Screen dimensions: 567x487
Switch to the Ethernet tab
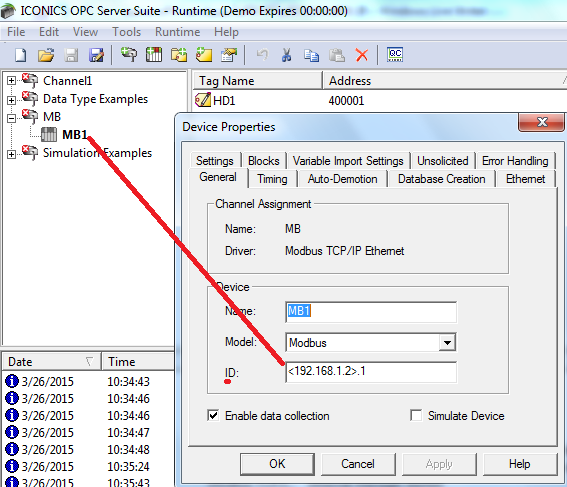click(x=525, y=179)
